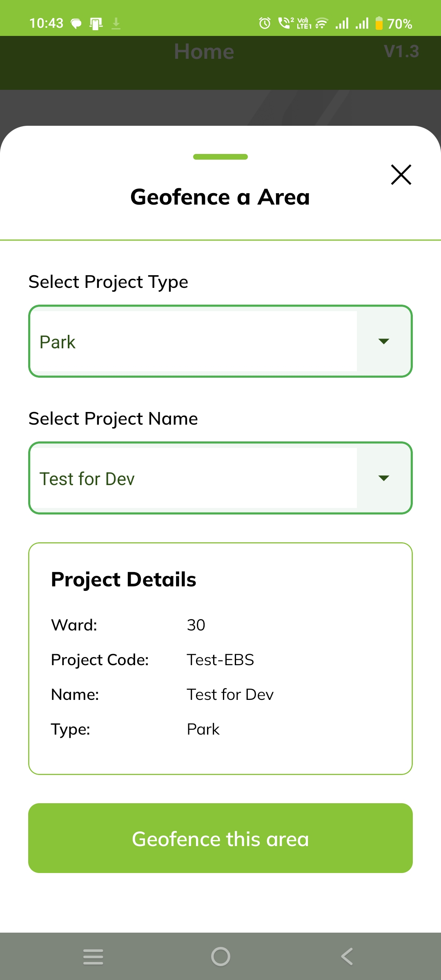Close the Geofence a Area sheet

point(401,175)
